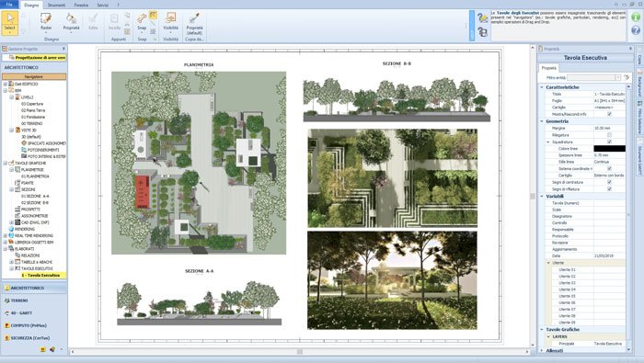Toggle Segni di rifilatura checkbox

609,189
